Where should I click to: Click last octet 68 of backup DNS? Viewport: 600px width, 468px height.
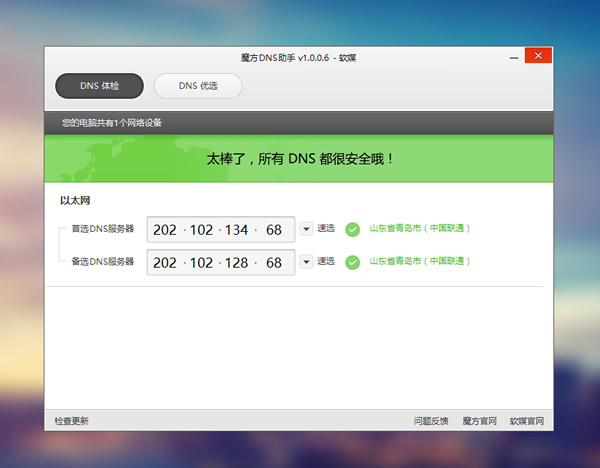tap(273, 263)
